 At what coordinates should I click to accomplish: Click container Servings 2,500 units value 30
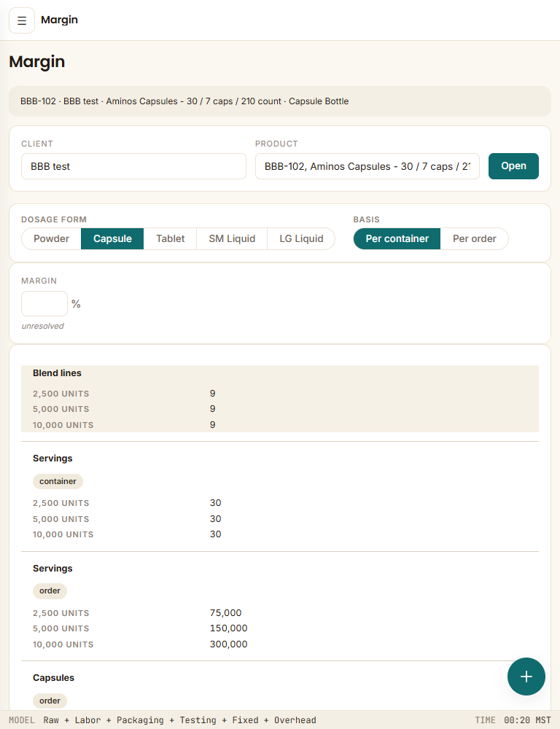click(x=215, y=502)
